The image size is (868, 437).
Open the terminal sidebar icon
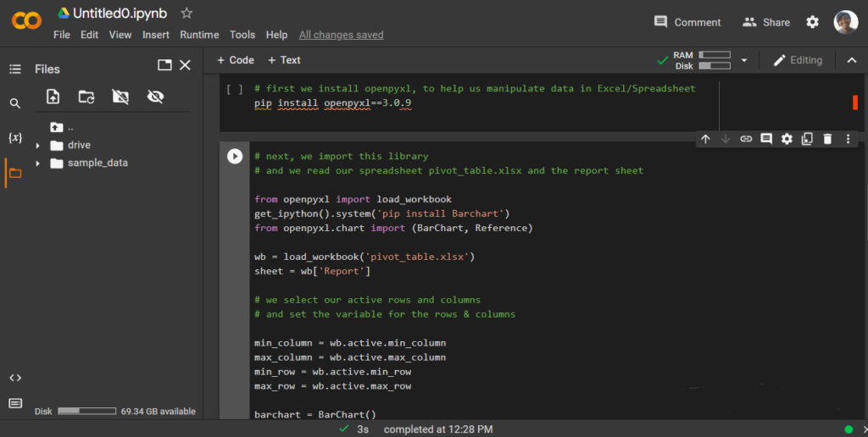[x=15, y=403]
